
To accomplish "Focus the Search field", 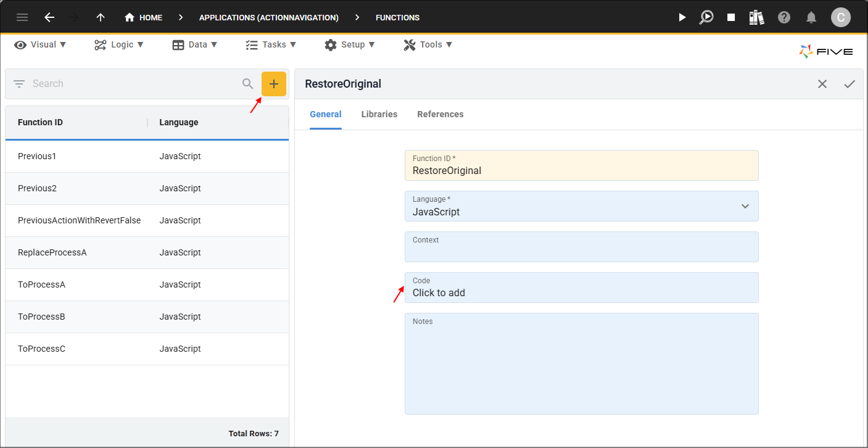I will 133,84.
